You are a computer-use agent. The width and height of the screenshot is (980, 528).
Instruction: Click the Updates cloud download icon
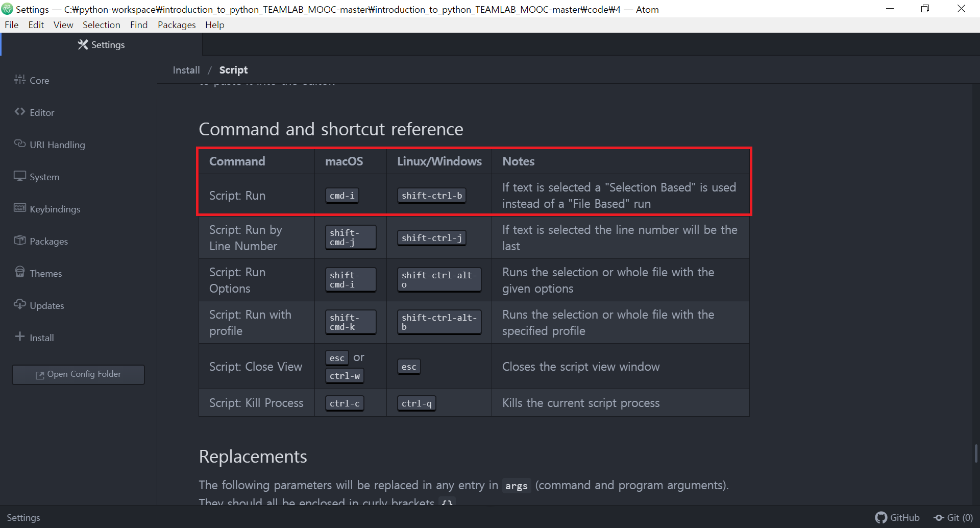[20, 304]
